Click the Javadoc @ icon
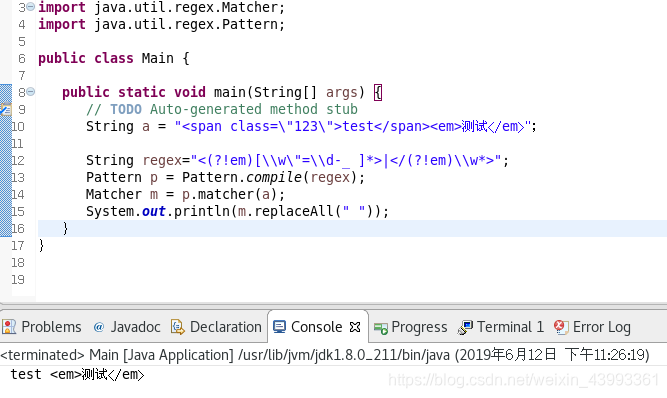This screenshot has width=667, height=398. coord(99,327)
